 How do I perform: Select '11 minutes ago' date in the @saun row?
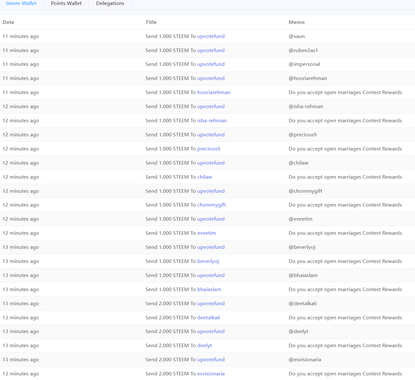coord(21,36)
